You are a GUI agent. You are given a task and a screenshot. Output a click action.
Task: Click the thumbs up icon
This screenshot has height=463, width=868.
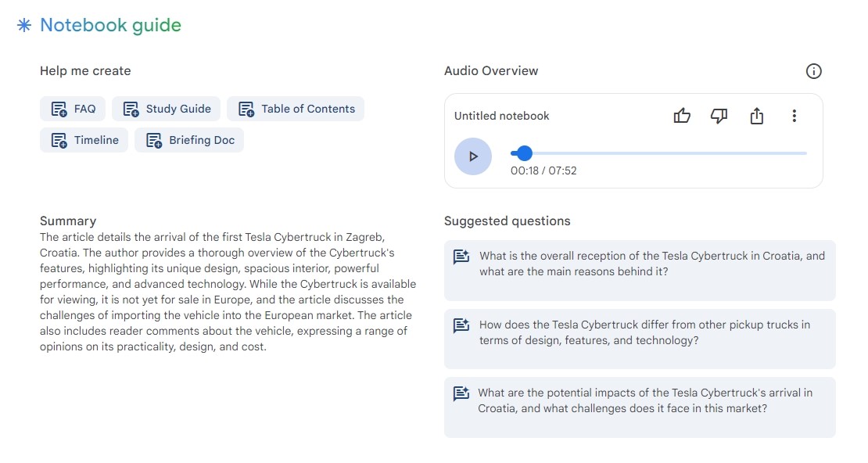(x=681, y=116)
